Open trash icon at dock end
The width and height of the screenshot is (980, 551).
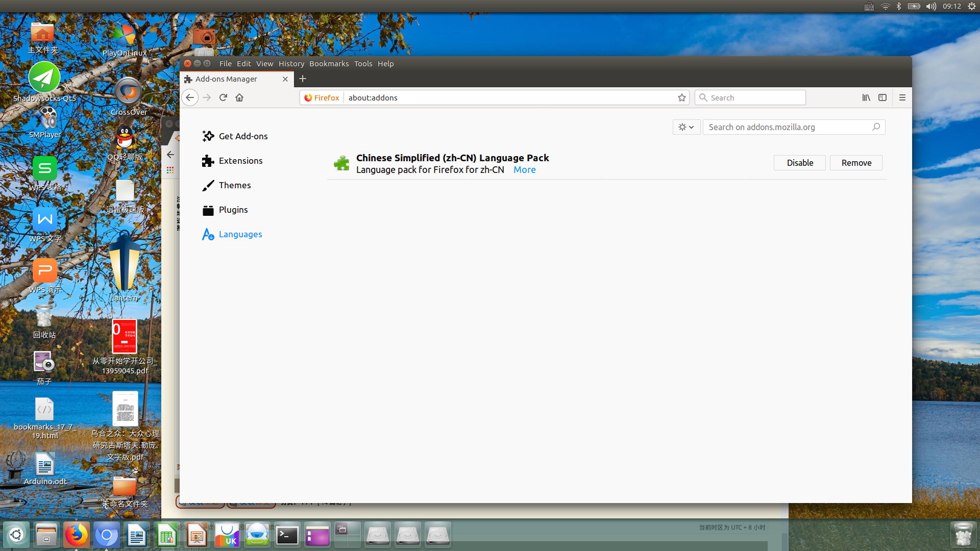963,534
